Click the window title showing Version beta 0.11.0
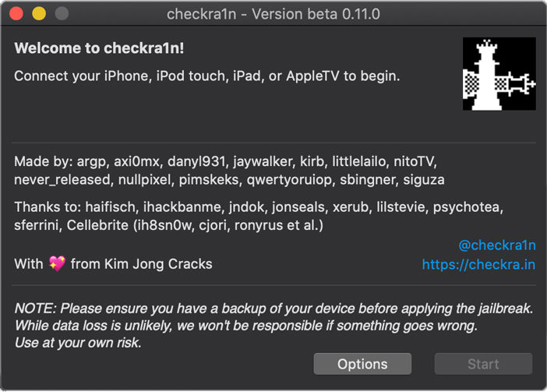Screen dimensions: 547x392 pyautogui.click(x=273, y=14)
